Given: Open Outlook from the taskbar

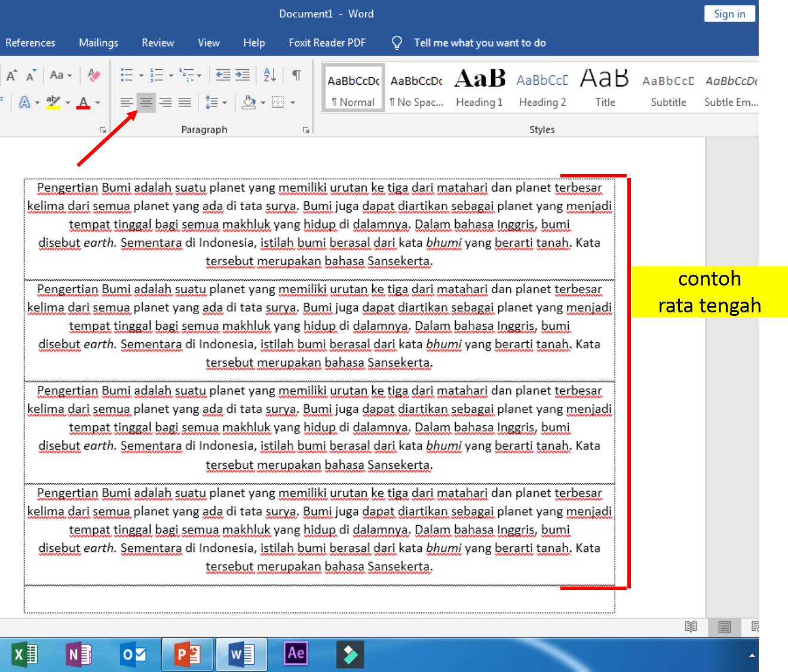Looking at the screenshot, I should pos(133,655).
